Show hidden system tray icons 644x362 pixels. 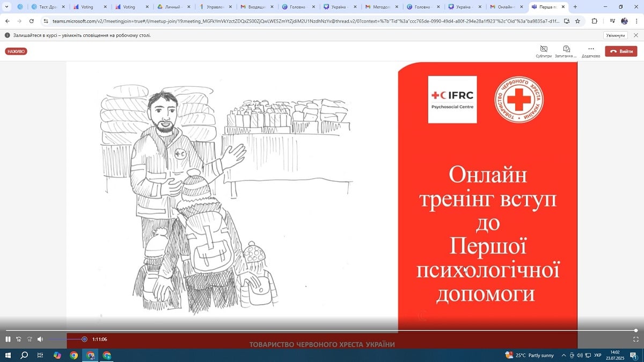coord(563,355)
